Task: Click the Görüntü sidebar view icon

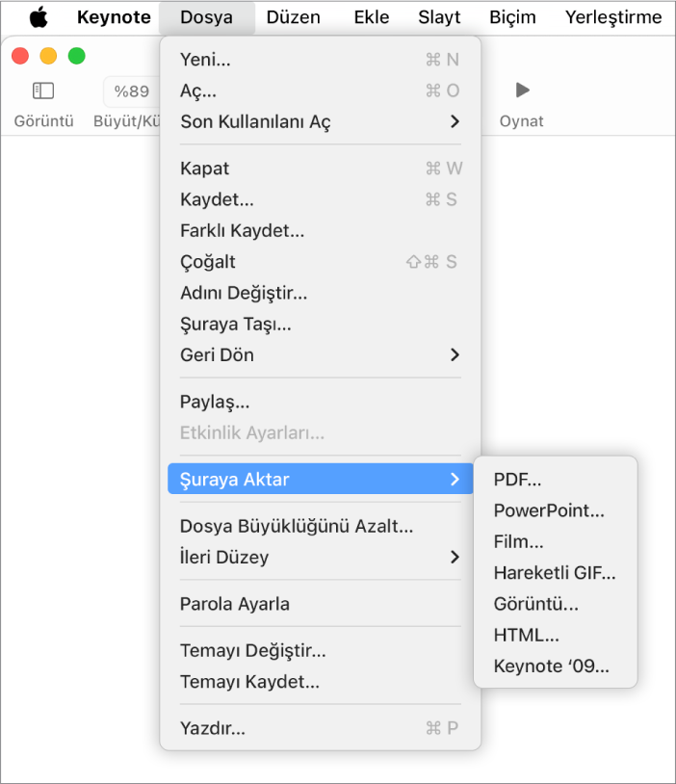Action: [x=43, y=91]
